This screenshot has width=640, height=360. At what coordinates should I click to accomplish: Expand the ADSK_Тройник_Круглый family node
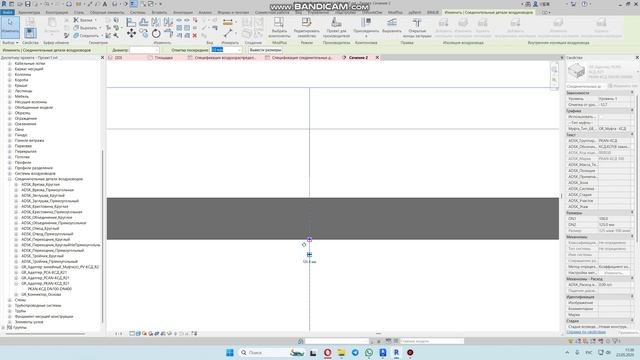pos(16,256)
